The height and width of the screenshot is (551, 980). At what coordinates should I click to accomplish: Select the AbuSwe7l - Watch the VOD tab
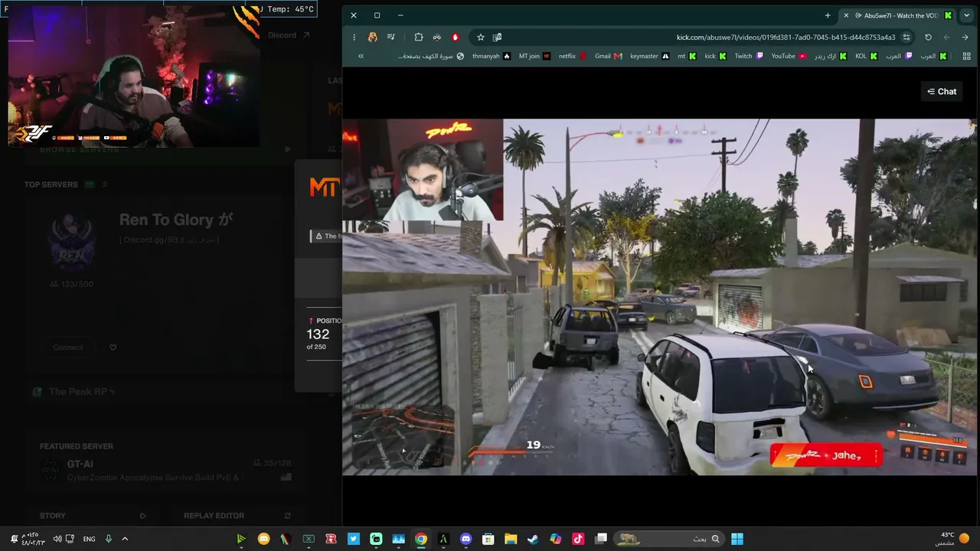click(898, 15)
